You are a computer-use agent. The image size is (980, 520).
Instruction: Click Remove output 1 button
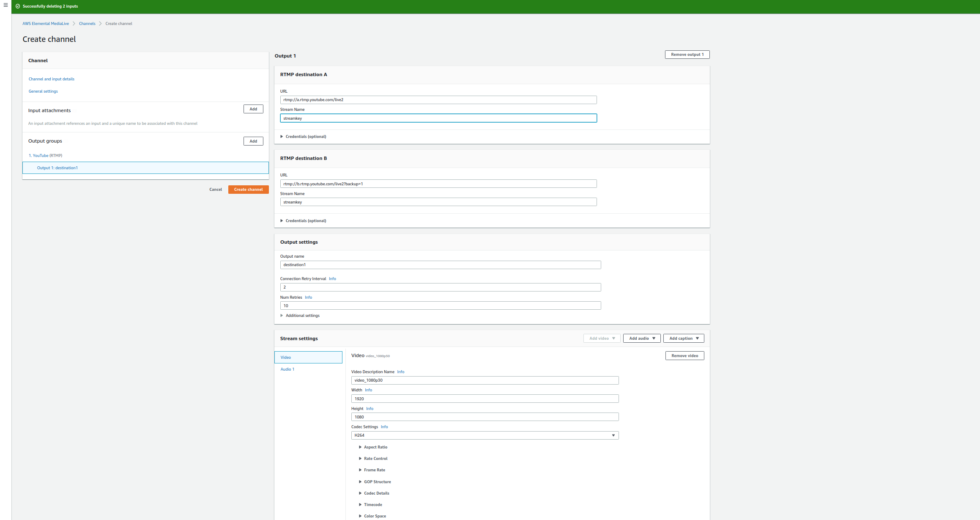[687, 55]
